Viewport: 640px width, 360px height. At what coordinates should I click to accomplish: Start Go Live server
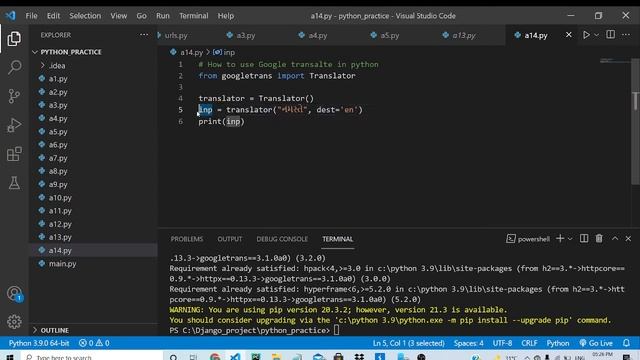(x=596, y=343)
